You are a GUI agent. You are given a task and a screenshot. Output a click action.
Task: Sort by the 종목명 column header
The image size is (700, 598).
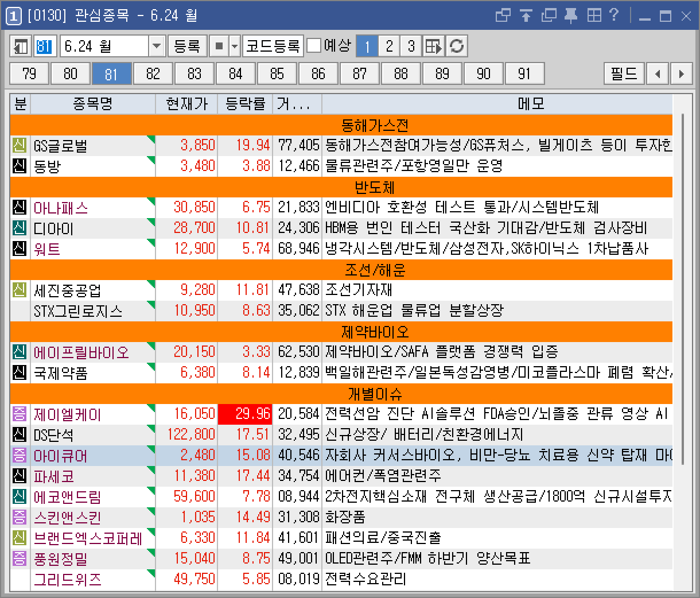tap(93, 104)
